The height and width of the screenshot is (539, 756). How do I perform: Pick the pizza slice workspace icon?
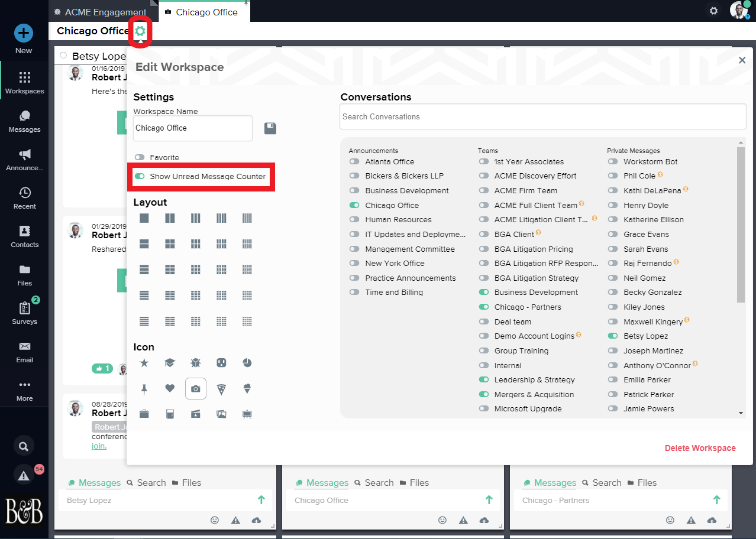[221, 388]
